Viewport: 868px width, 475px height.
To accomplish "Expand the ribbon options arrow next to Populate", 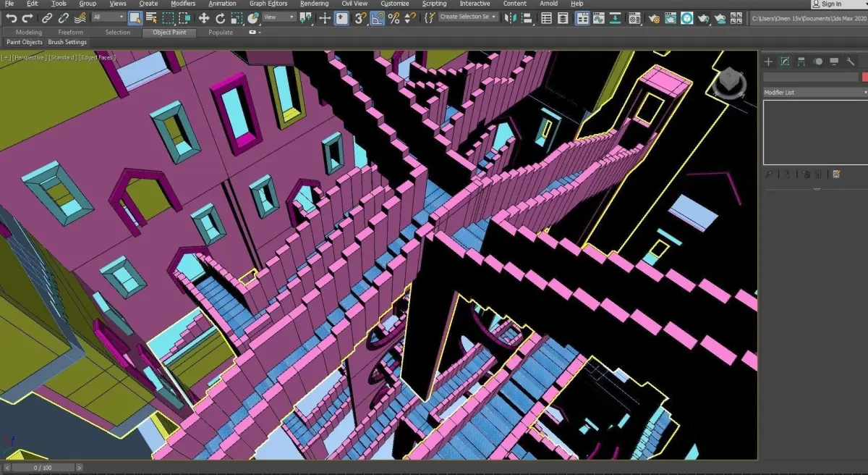I will 253,33.
